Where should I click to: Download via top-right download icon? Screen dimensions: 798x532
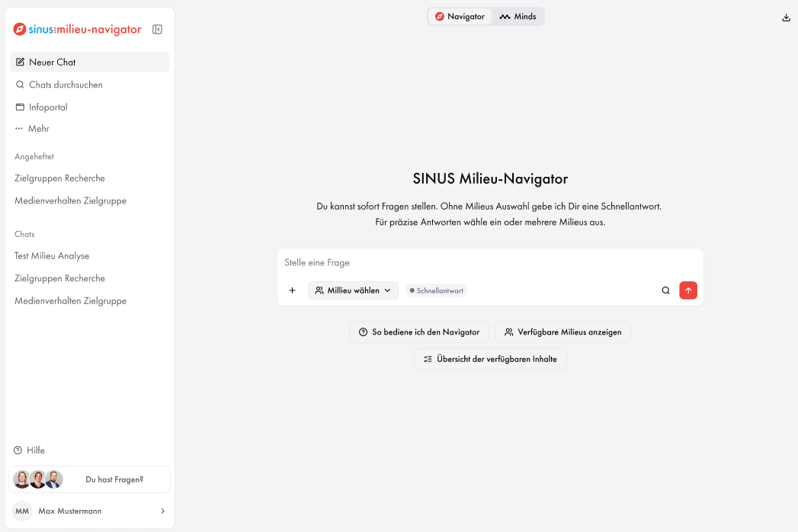(786, 18)
